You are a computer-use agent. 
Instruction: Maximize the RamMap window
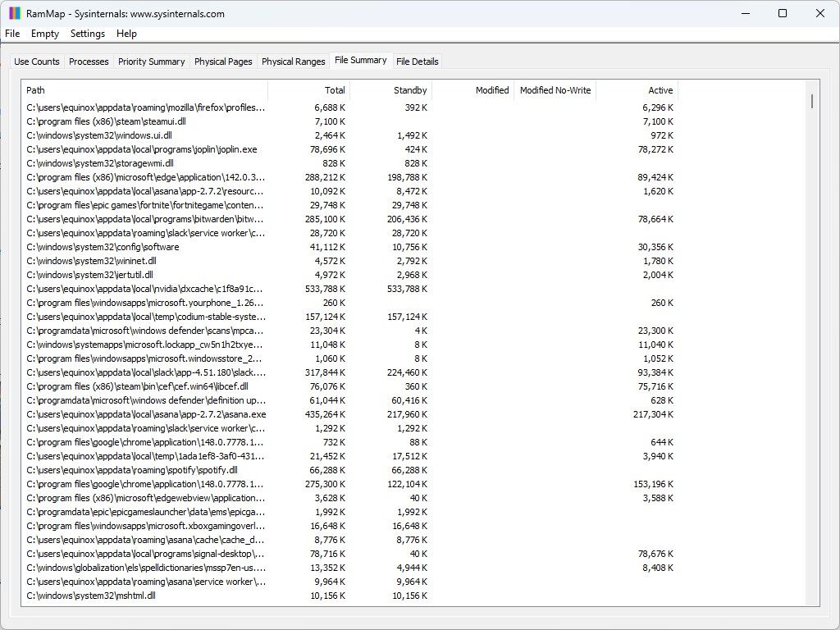click(x=782, y=13)
